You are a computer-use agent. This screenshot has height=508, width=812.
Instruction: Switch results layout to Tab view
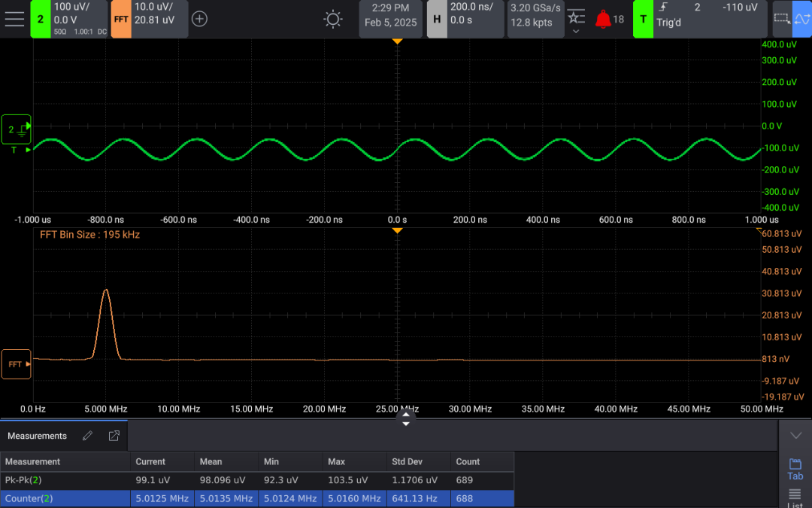795,469
